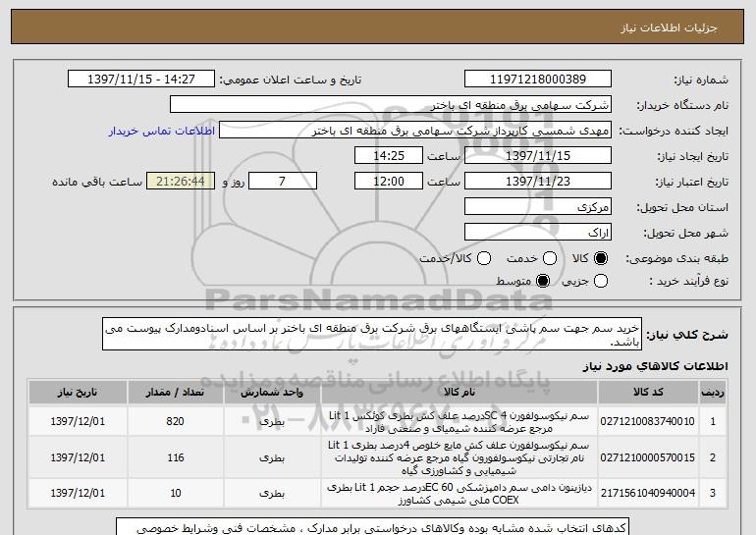Click the general description text box
Image resolution: width=756 pixels, height=535 pixels.
point(372,334)
